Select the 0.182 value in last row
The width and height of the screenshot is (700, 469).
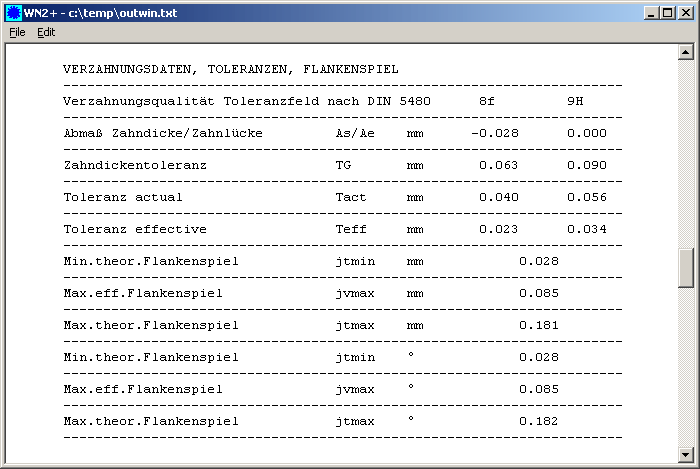coord(538,421)
